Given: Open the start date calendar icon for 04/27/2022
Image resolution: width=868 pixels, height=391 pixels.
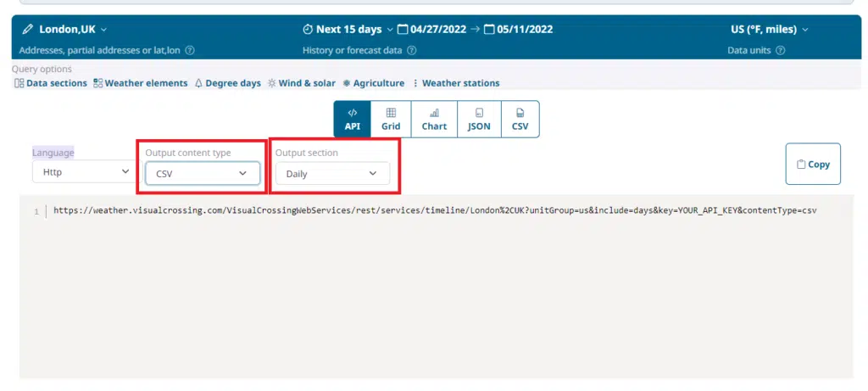Looking at the screenshot, I should 403,30.
